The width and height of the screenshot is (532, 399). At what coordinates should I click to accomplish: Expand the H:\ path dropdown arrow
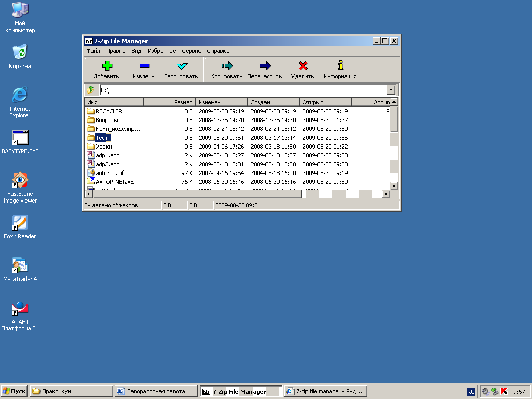point(391,90)
